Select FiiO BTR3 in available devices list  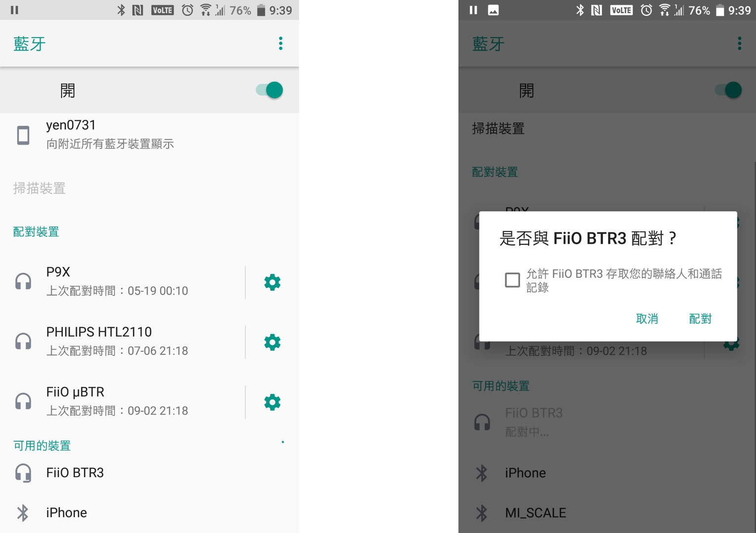[150, 473]
